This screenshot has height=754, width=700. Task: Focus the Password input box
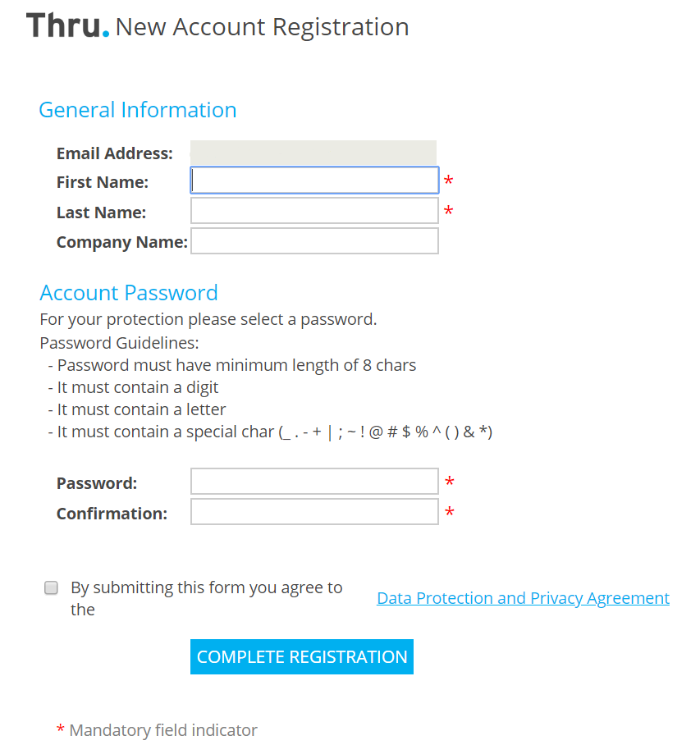coord(314,482)
